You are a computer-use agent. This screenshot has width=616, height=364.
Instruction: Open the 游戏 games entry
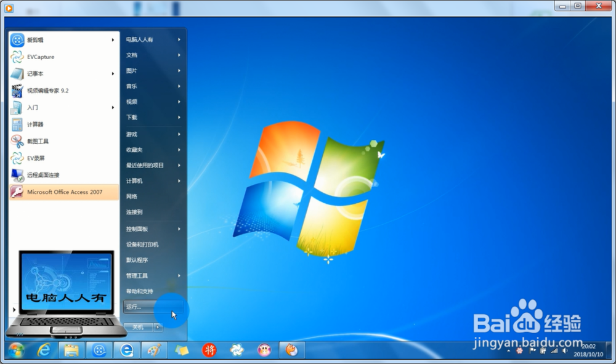153,134
